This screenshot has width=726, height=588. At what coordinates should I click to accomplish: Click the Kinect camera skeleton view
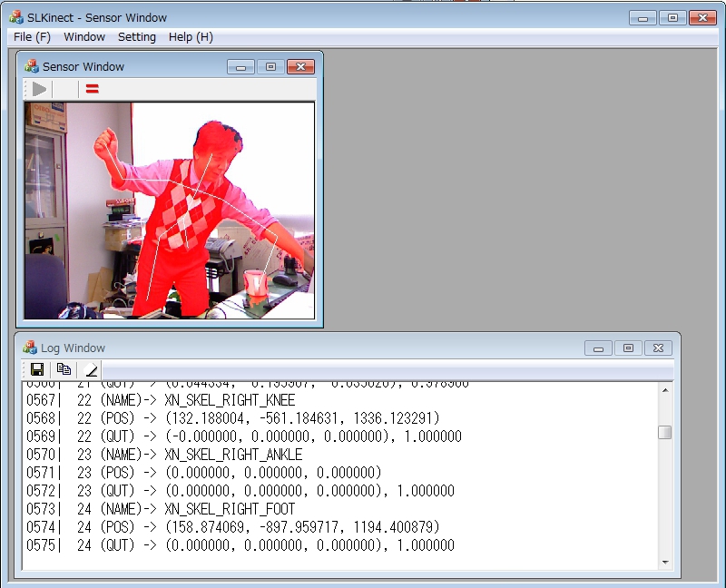click(x=169, y=210)
